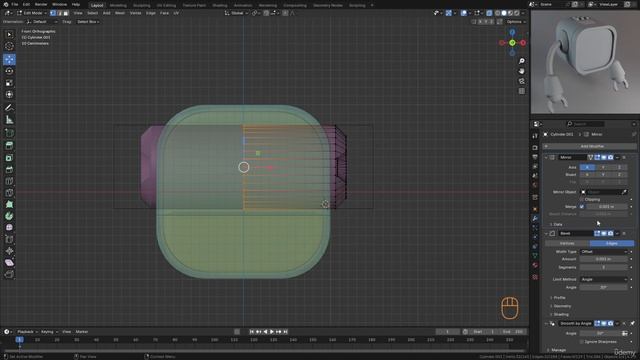The image size is (640, 360).
Task: Enable vertex select mode
Action: [53, 13]
